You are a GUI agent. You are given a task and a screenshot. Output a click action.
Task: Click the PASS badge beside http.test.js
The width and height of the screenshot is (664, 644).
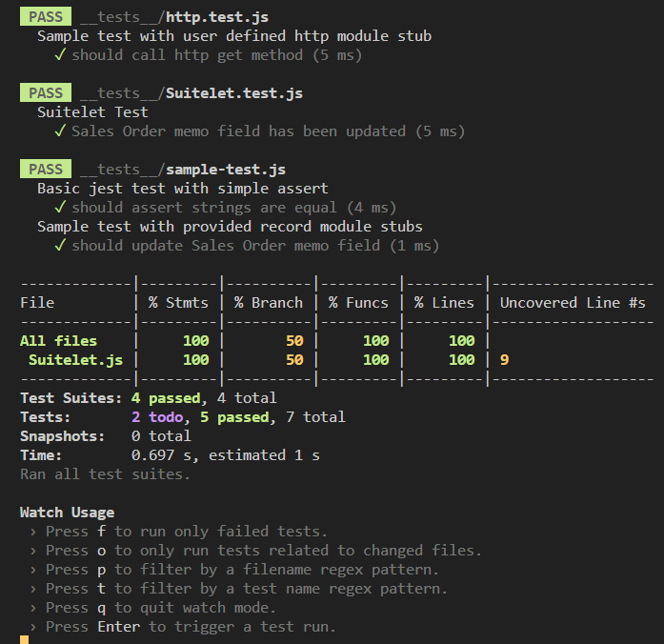tap(45, 17)
